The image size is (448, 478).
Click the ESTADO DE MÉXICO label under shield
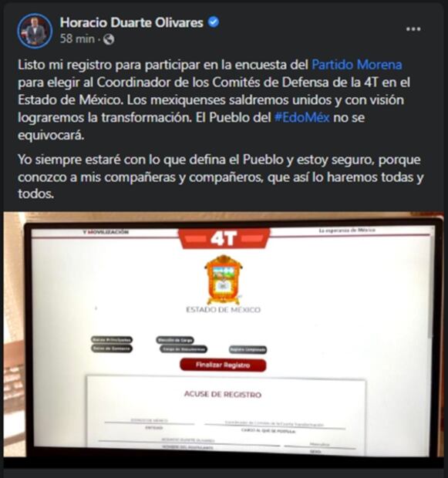pyautogui.click(x=224, y=310)
